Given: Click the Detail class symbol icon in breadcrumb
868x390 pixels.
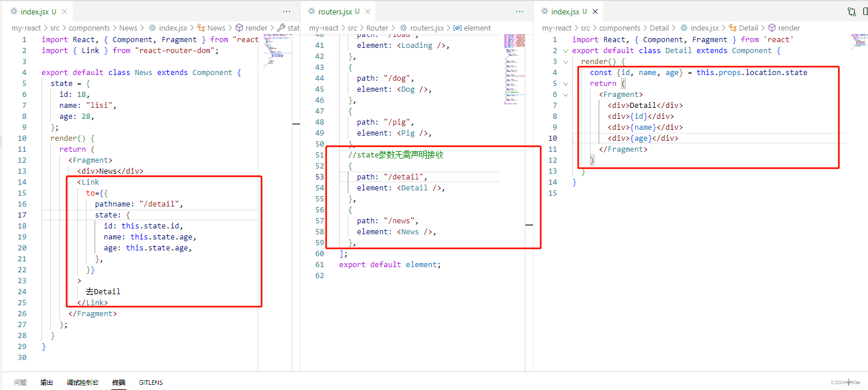Looking at the screenshot, I should click(734, 27).
